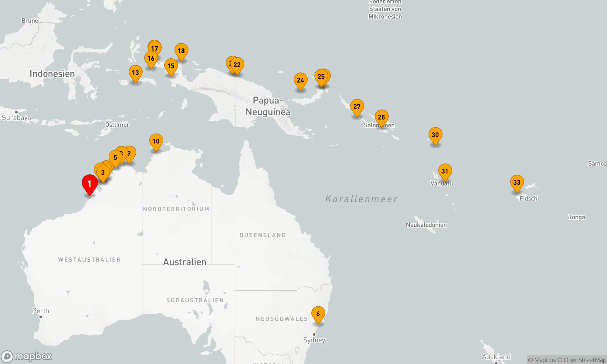Select marker 30 in the Pacific
Viewport: 607px width, 364px height.
tap(435, 135)
